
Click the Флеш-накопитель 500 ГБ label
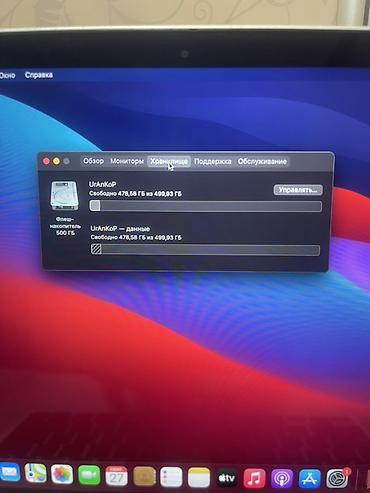tap(65, 226)
